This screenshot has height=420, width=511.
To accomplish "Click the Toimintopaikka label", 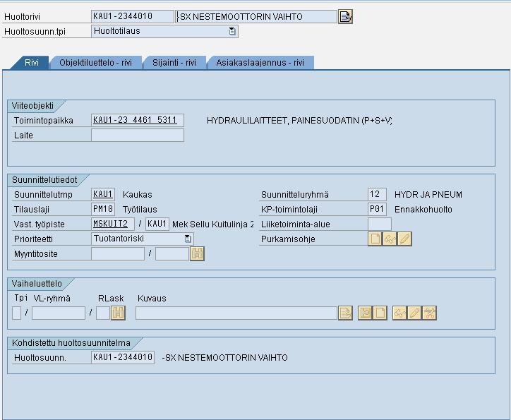I will tap(44, 121).
